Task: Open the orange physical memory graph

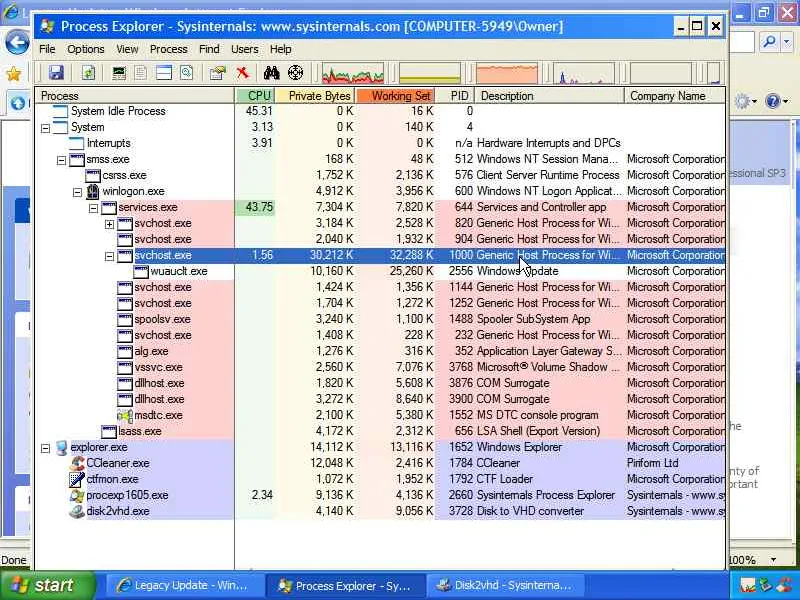Action: coord(507,73)
